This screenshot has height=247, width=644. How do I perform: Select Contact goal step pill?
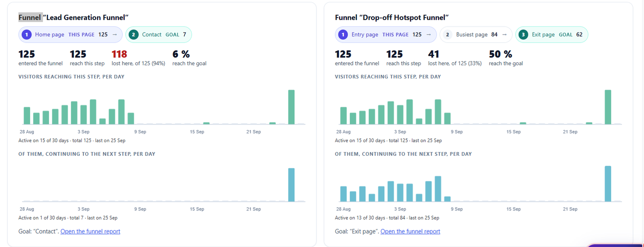pos(159,35)
